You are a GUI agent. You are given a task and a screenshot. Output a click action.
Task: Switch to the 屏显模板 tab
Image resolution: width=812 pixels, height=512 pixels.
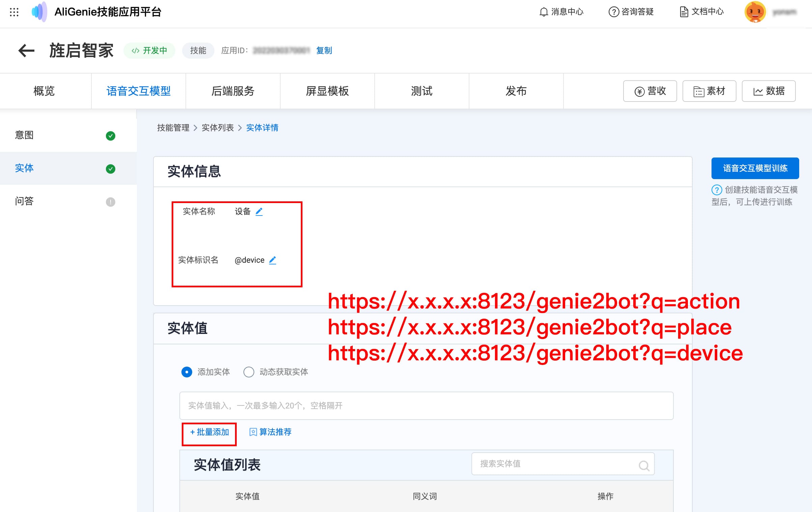[327, 91]
